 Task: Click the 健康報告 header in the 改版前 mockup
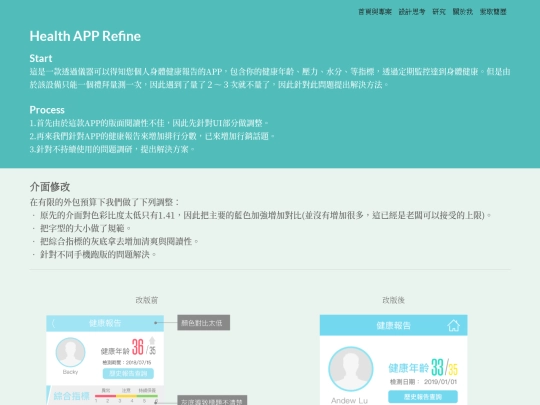point(105,323)
